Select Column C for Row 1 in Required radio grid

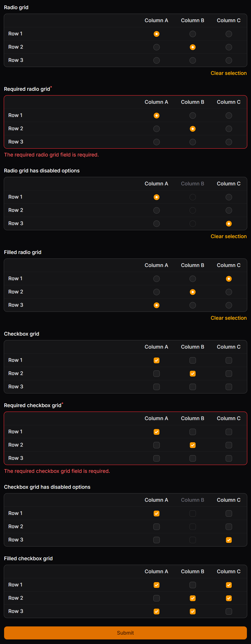[229, 116]
